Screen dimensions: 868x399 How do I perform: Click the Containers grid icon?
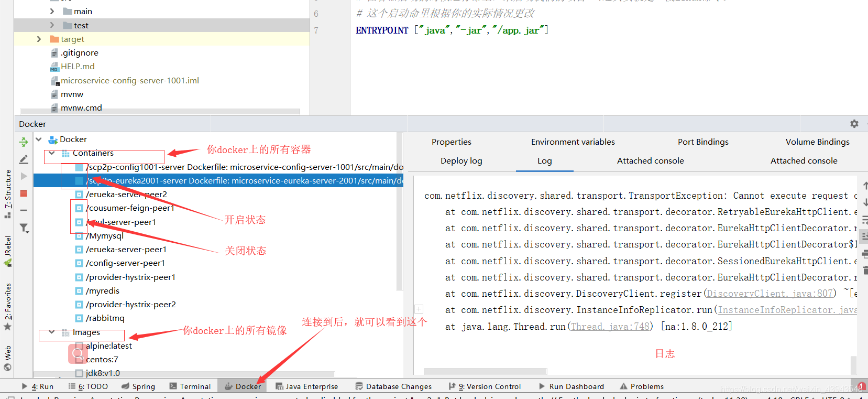pos(65,154)
